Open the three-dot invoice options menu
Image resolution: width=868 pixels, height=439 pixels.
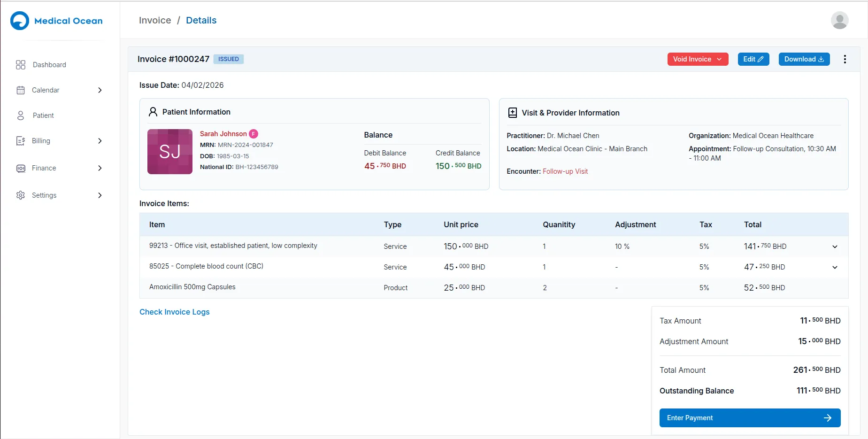tap(845, 59)
